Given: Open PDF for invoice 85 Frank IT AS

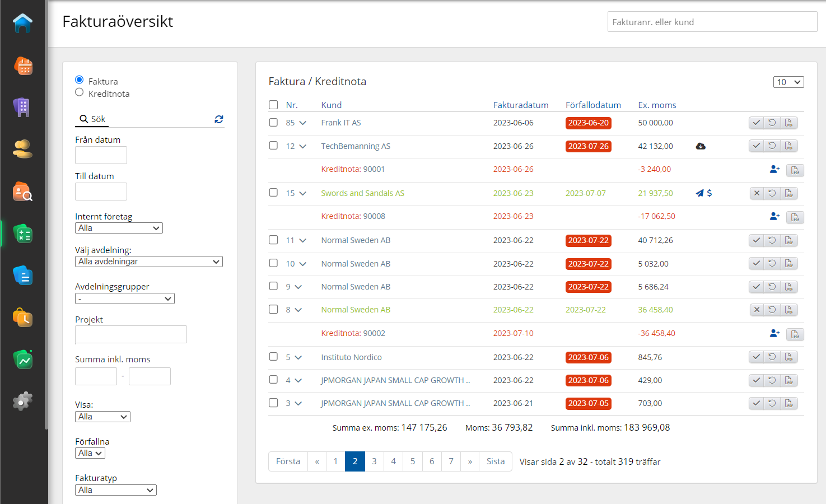Looking at the screenshot, I should coord(789,123).
